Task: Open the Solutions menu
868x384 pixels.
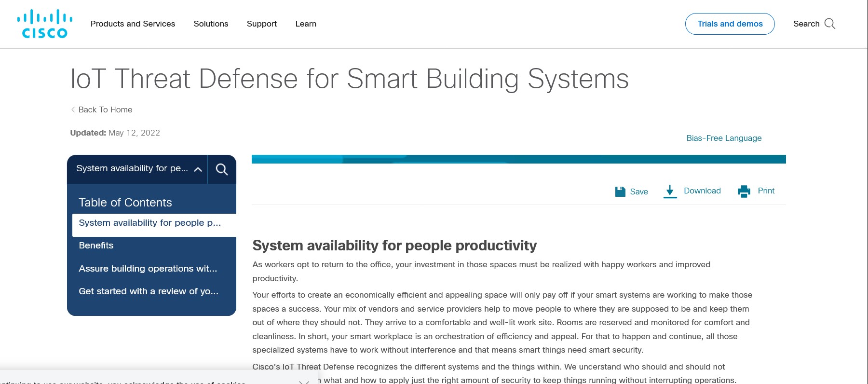Action: click(x=211, y=24)
